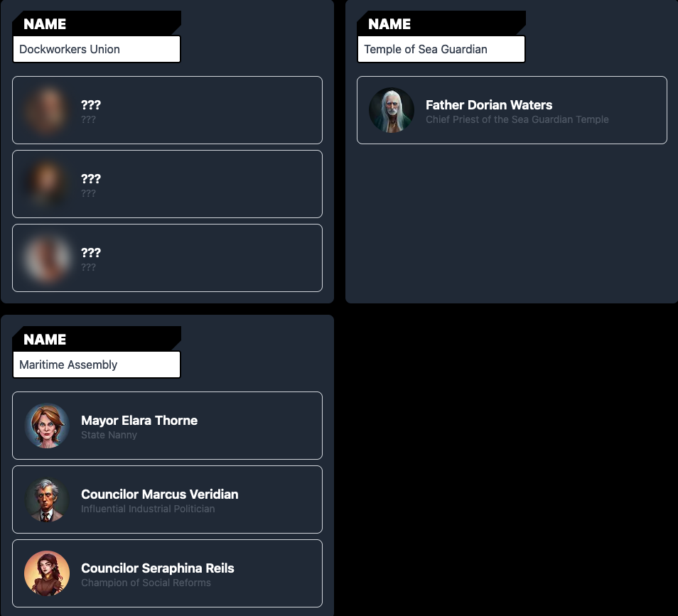Screen dimensions: 678x616
Task: Click the Influential Industrial Politician subtitle
Action: coord(148,509)
